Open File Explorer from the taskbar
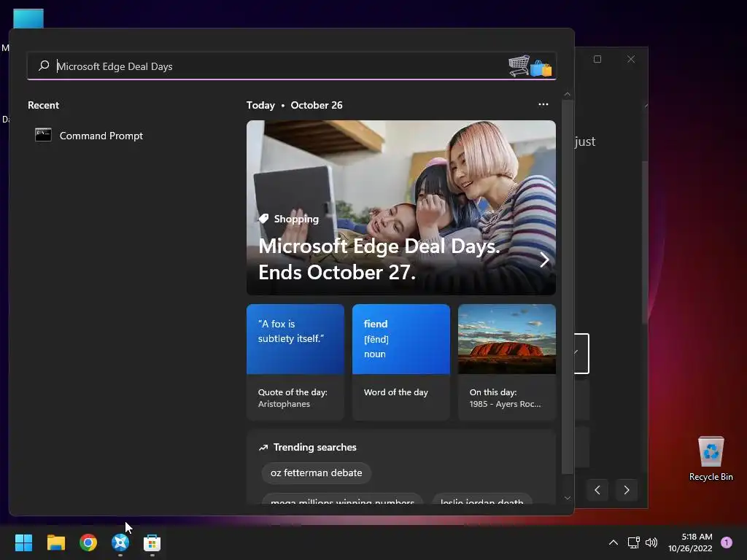747x560 pixels. [x=55, y=542]
